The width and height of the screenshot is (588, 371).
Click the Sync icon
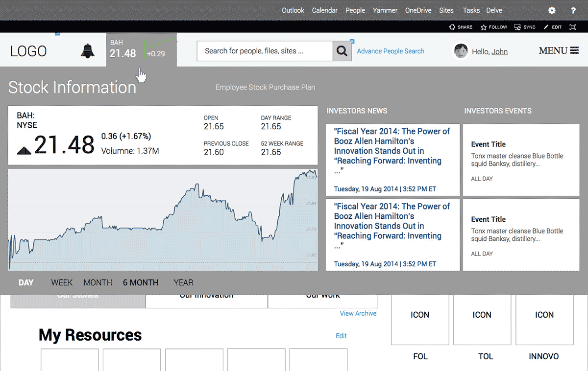pos(517,27)
